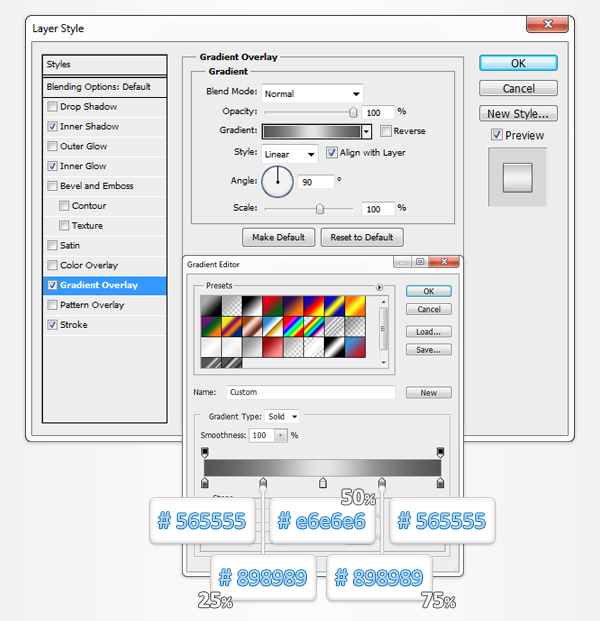Select the transparent rainbow preset
Image resolution: width=600 pixels, height=621 pixels.
pyautogui.click(x=314, y=326)
